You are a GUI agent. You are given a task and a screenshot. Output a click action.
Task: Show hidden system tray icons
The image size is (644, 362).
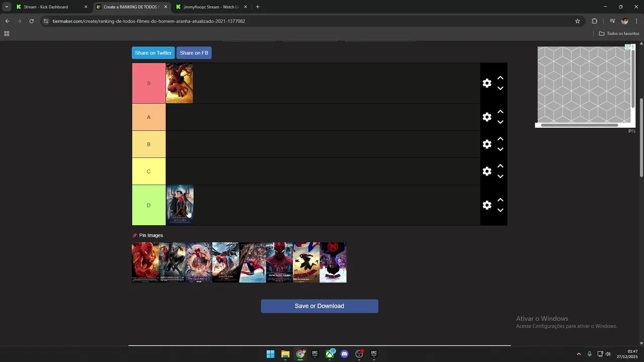click(579, 354)
